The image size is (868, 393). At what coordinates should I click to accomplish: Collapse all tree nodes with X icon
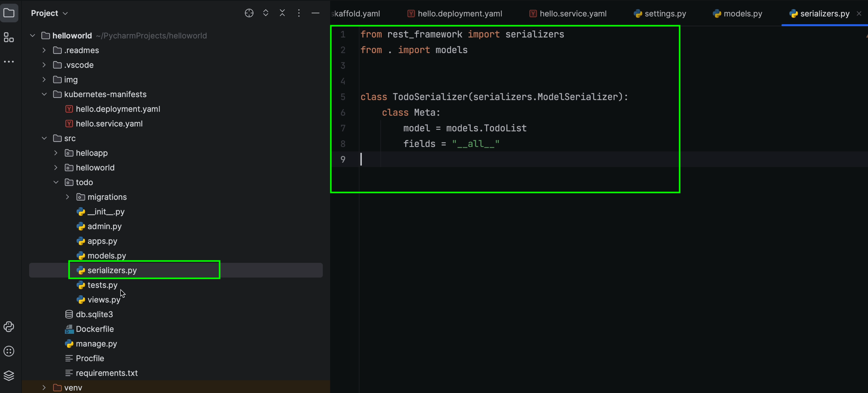[x=283, y=13]
